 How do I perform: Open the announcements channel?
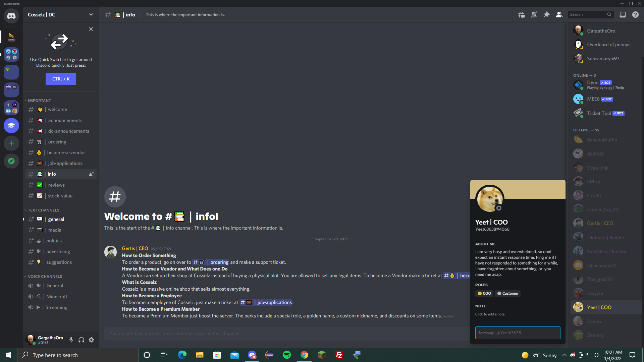(x=61, y=120)
